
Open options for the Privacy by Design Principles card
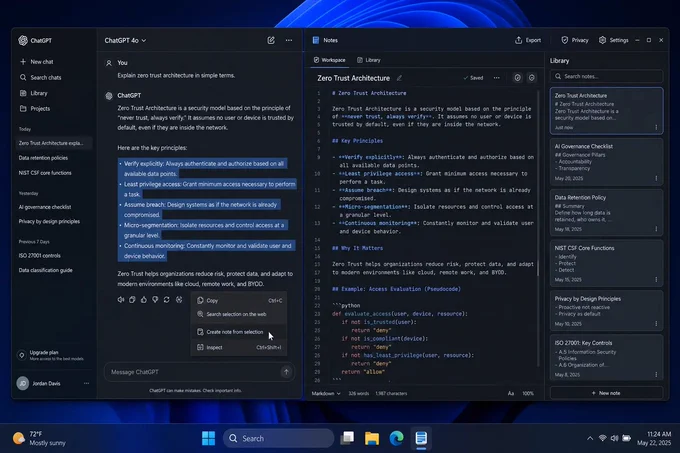pos(656,324)
